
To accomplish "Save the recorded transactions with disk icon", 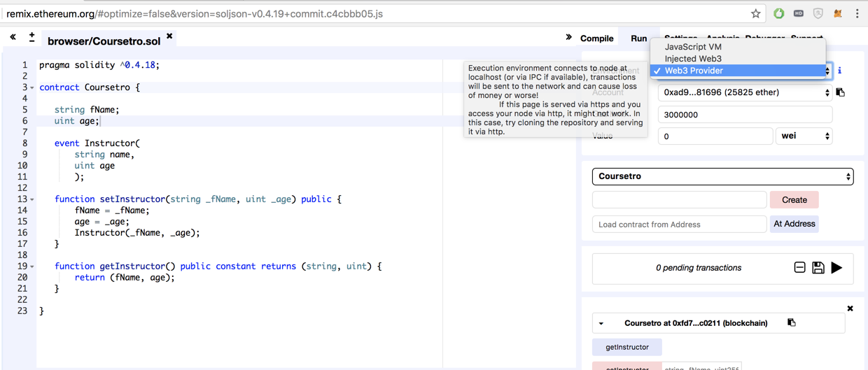I will [818, 268].
